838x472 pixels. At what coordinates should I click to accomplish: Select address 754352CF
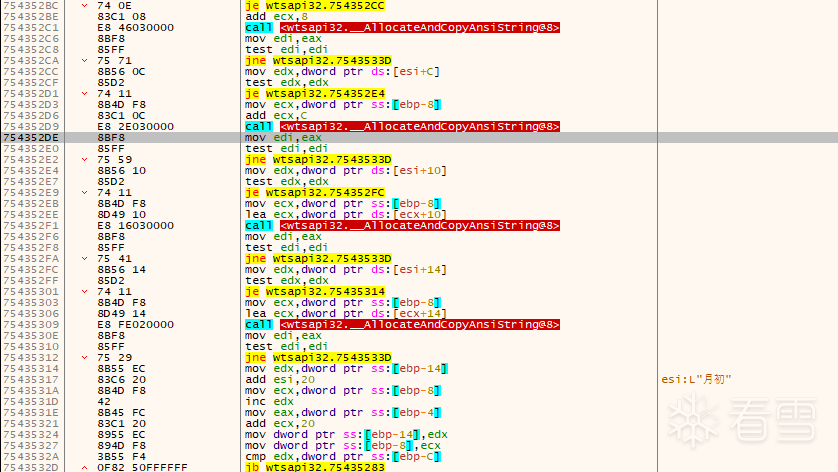30,82
